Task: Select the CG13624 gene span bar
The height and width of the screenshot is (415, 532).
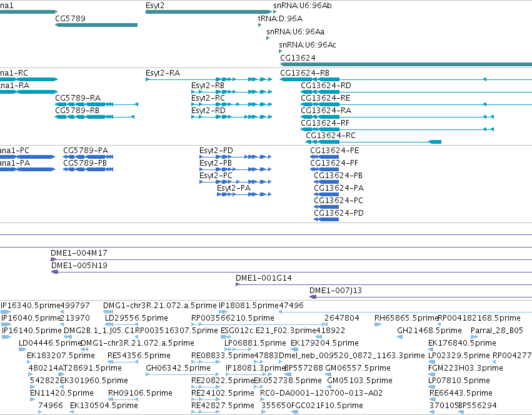Action: click(406, 64)
